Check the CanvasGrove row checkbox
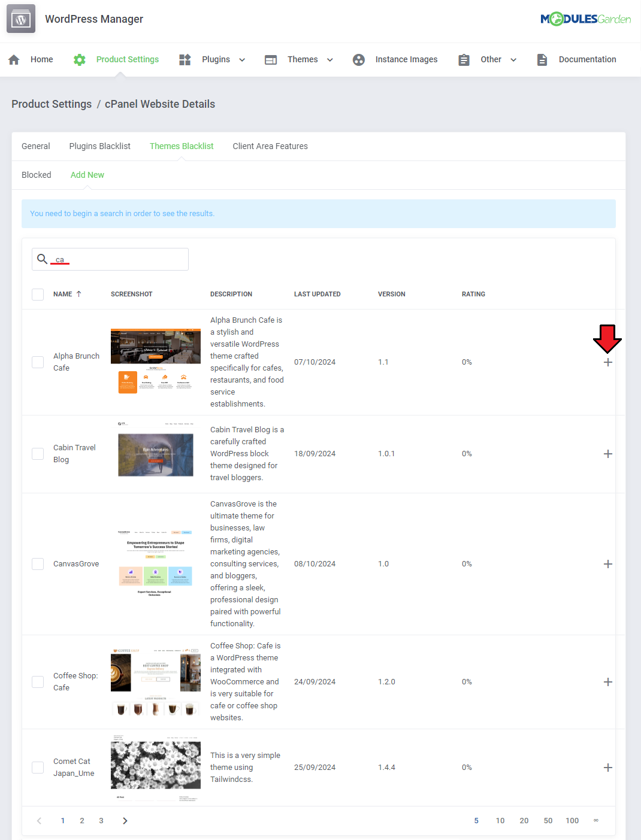This screenshot has height=840, width=641. 38,564
